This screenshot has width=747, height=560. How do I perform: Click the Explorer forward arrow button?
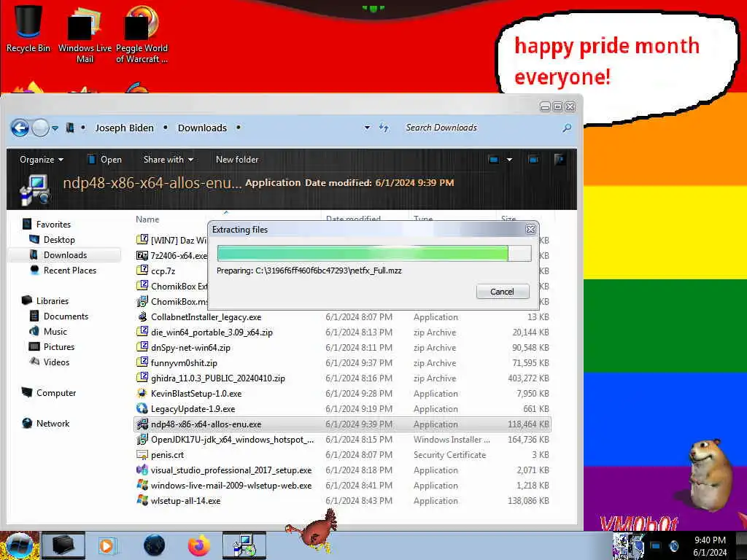[41, 128]
